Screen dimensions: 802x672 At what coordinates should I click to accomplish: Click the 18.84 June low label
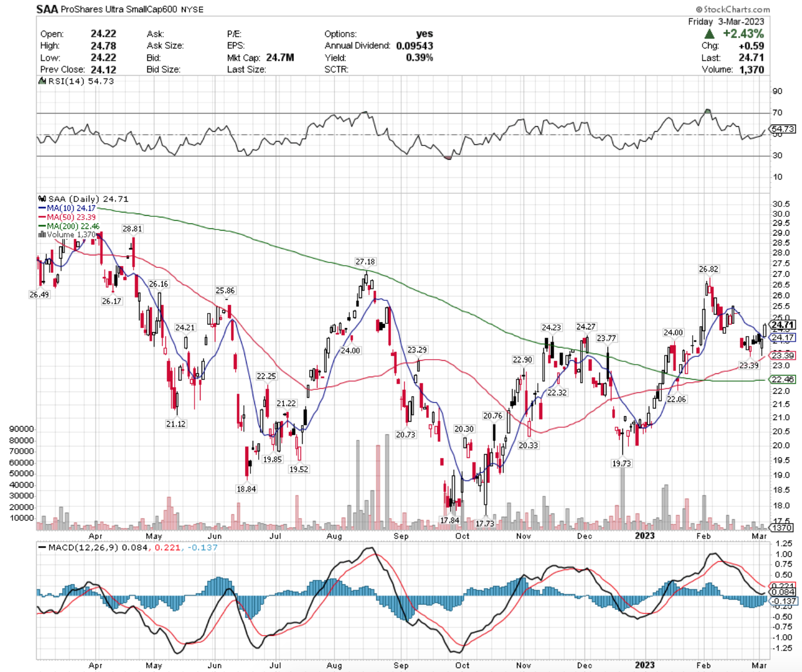[x=246, y=489]
